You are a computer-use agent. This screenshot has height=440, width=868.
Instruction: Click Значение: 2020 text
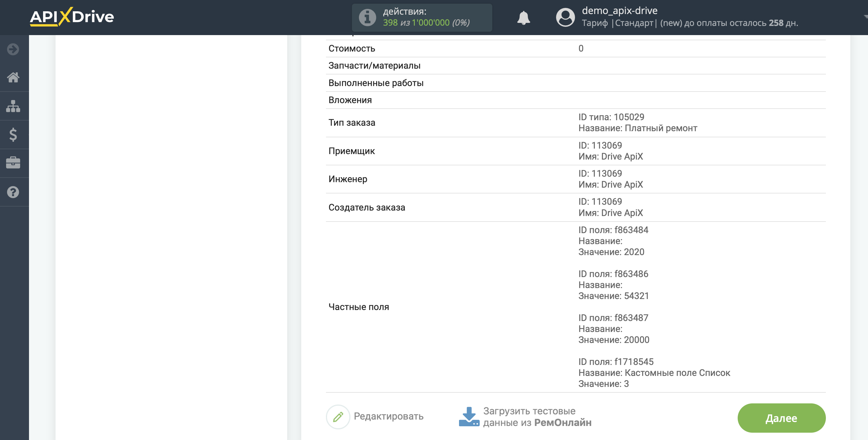611,252
